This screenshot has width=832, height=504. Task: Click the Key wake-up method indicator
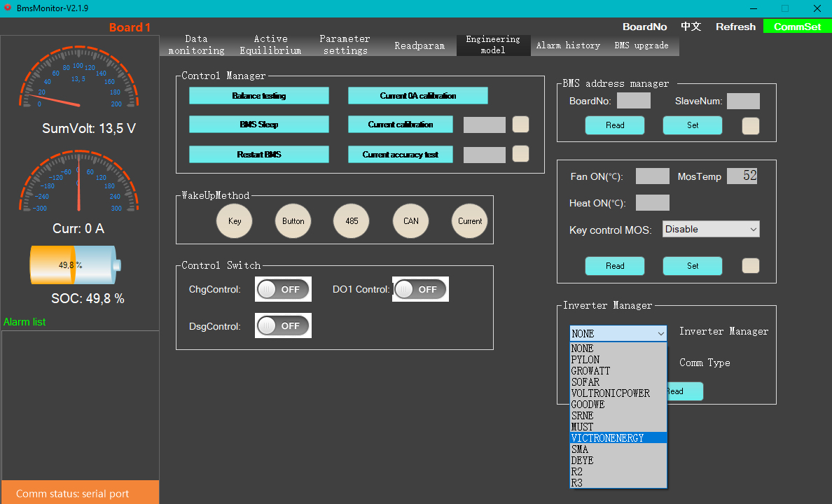[235, 221]
